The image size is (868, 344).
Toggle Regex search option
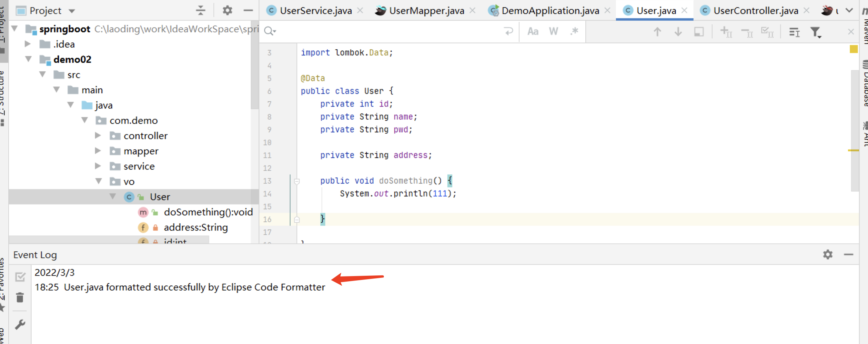pos(574,31)
